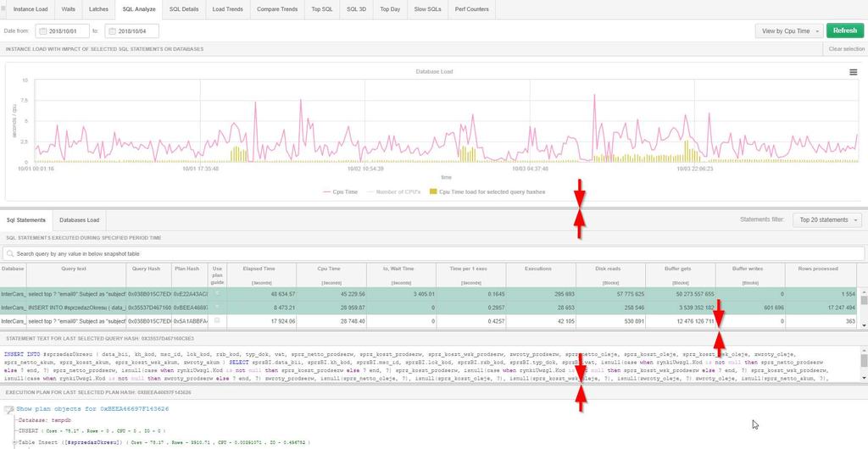Click the statements table vertical scrollbar
The width and height of the screenshot is (868, 449).
[863, 307]
